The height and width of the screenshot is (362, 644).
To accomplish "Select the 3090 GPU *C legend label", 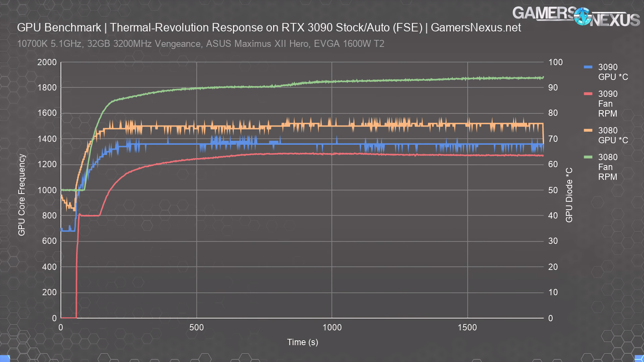I will [613, 72].
